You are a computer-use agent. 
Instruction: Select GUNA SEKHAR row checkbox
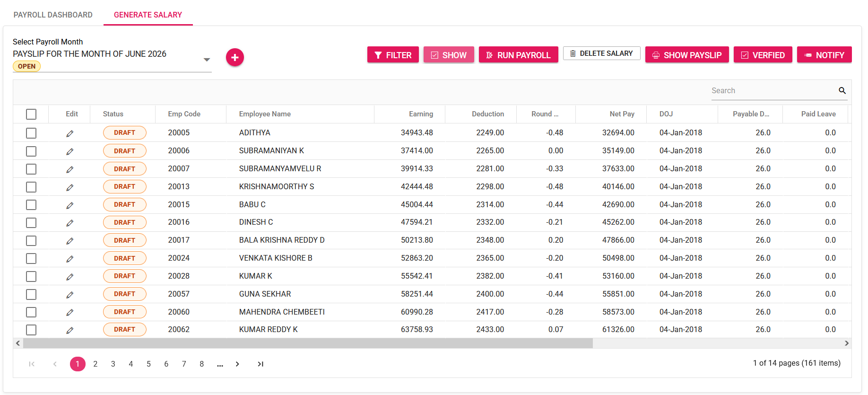[x=31, y=294]
